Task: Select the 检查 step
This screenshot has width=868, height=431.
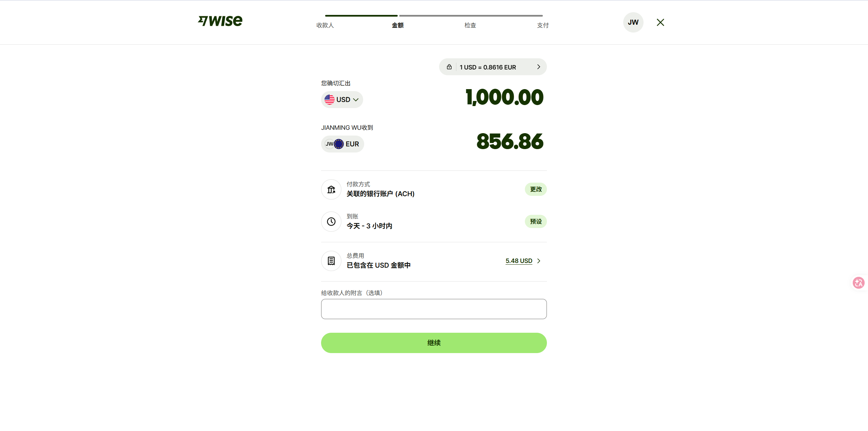Action: pyautogui.click(x=470, y=25)
